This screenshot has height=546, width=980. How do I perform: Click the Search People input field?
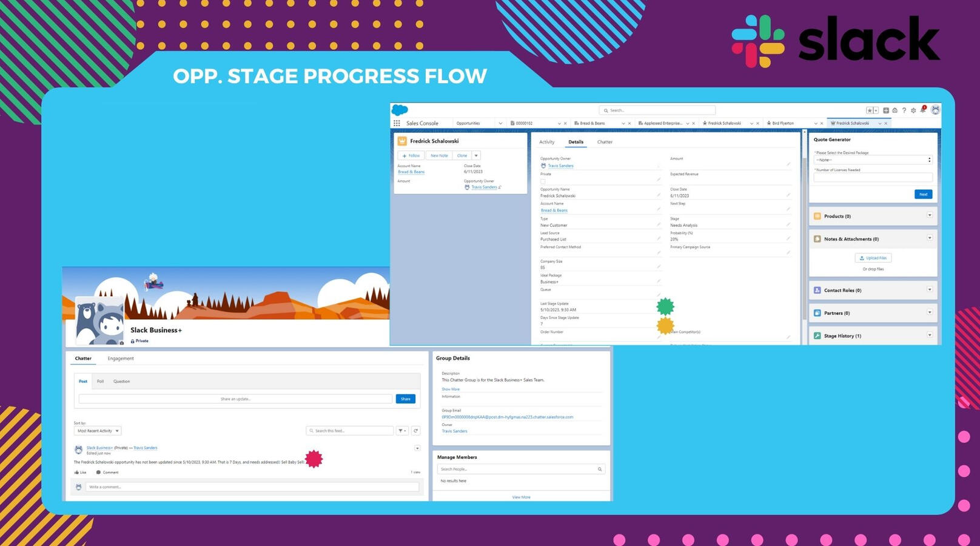click(517, 469)
